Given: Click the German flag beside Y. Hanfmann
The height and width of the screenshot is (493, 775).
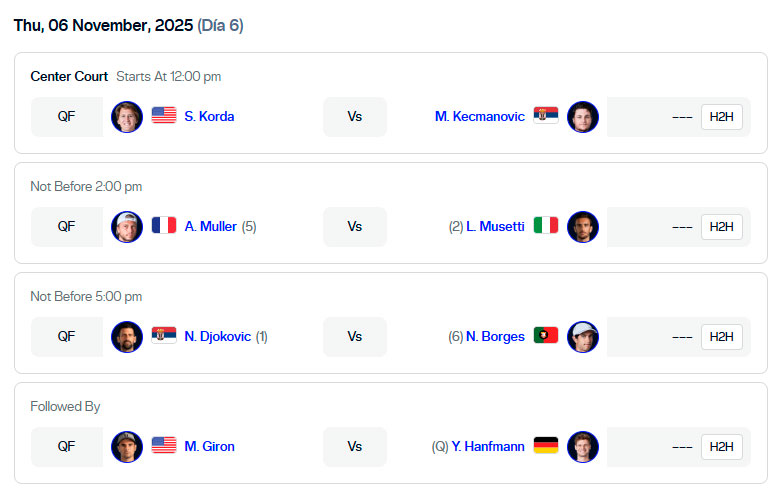Looking at the screenshot, I should point(545,447).
